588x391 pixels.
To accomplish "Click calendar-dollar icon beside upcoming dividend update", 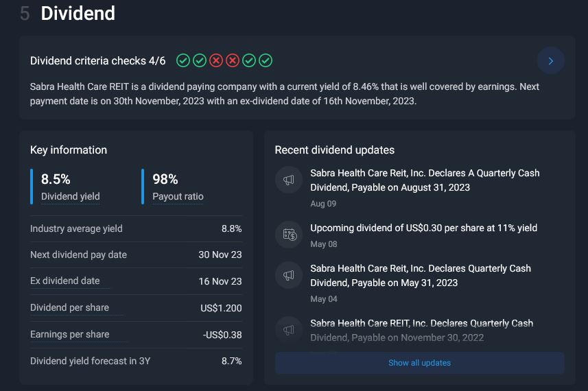I will tap(288, 235).
